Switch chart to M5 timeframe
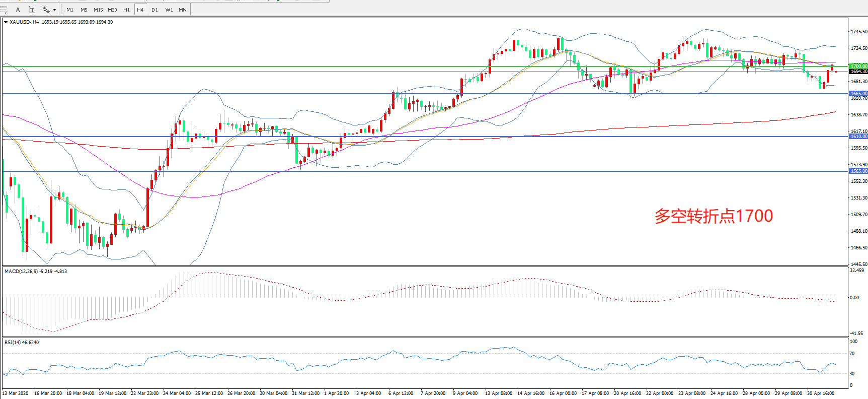The image size is (868, 399). coord(84,10)
